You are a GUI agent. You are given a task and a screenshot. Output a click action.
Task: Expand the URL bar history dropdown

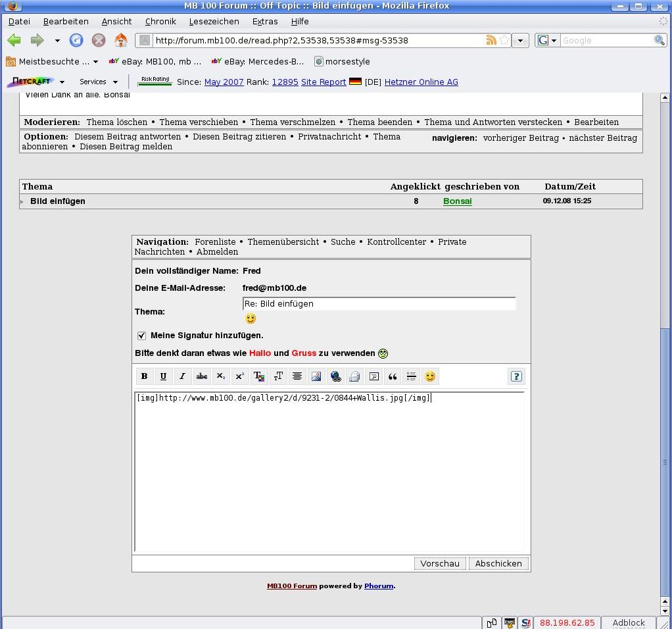(x=520, y=40)
